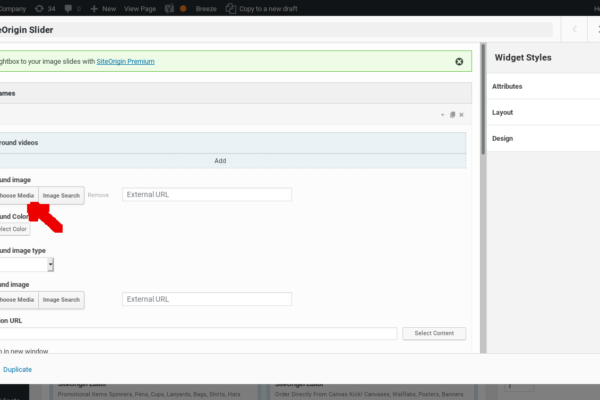The height and width of the screenshot is (400, 600).
Task: Collapse the frame using small arrow icon
Action: point(442,115)
